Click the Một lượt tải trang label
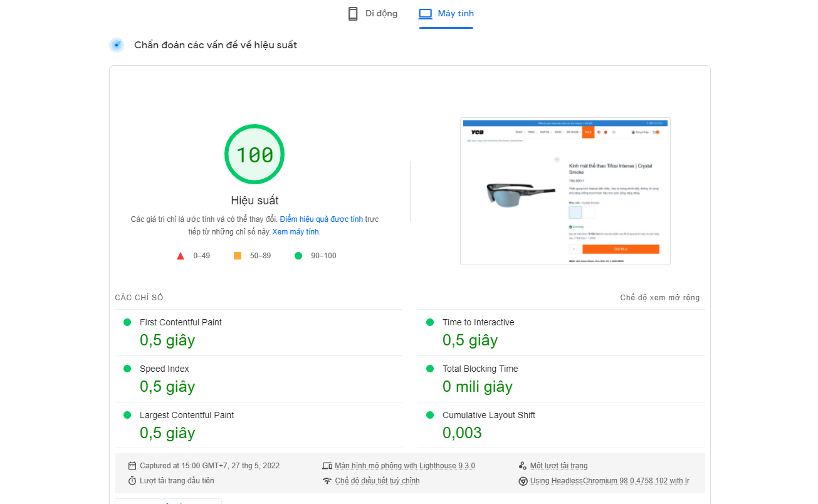The height and width of the screenshot is (504, 818). click(558, 466)
